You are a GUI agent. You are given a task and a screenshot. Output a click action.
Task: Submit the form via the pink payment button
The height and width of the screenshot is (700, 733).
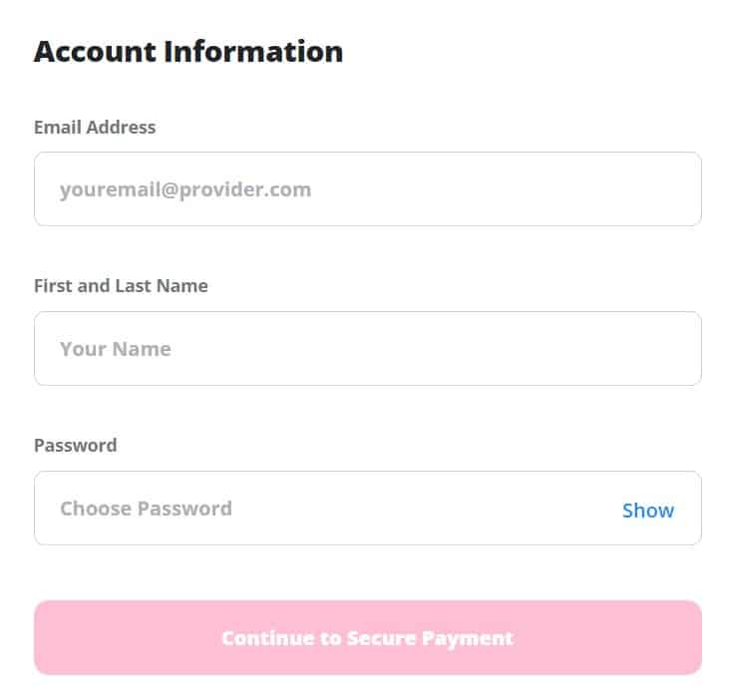[x=367, y=637]
